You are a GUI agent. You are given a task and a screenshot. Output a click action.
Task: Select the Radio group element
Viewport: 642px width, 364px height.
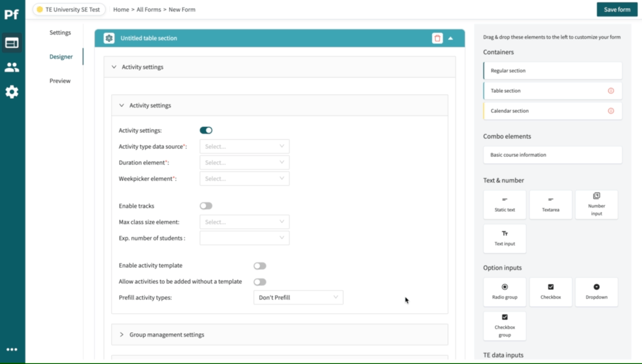[505, 292]
